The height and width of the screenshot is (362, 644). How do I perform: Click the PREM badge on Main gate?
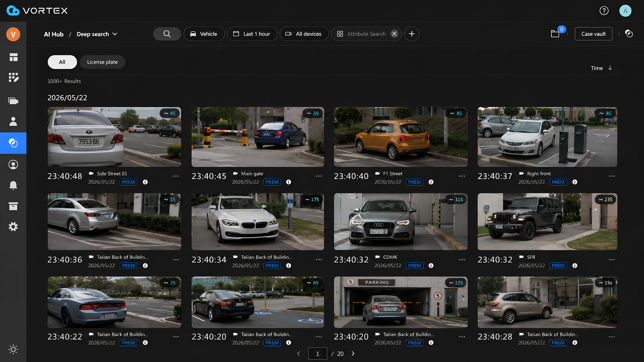point(272,182)
